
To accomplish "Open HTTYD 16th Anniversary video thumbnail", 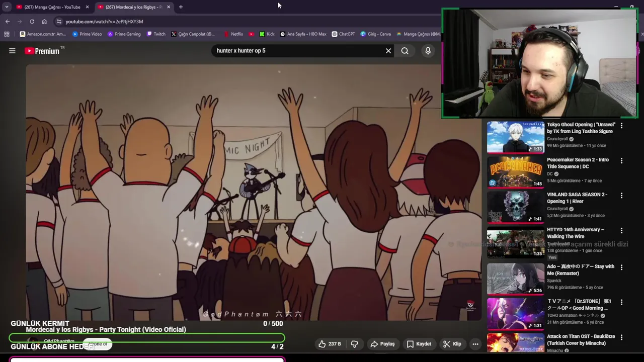I will tap(515, 242).
